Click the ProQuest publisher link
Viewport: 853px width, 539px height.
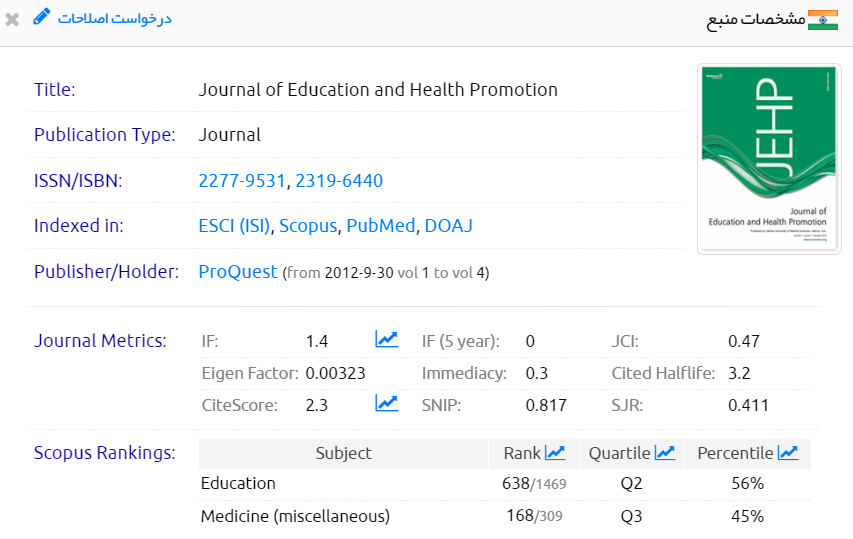tap(238, 272)
